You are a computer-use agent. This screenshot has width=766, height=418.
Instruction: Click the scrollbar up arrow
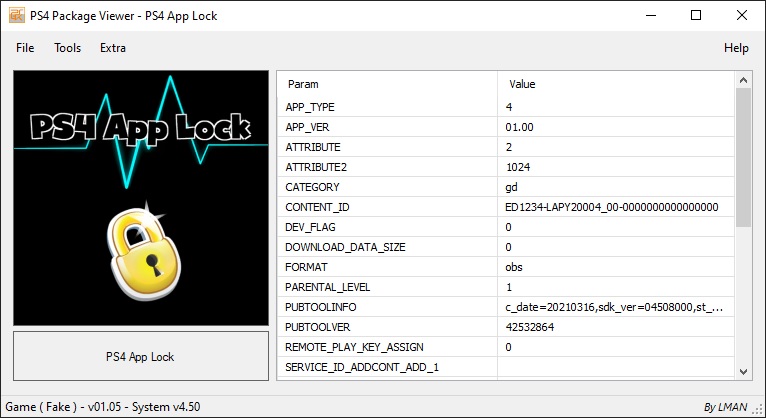[743, 80]
